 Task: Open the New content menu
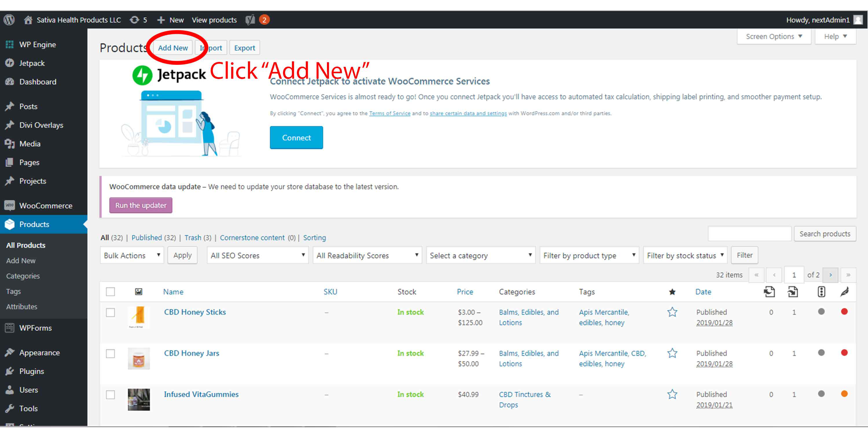(171, 20)
